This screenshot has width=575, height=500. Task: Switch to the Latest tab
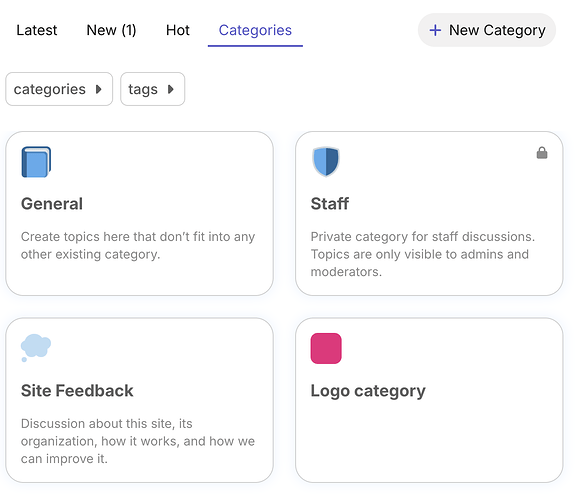click(37, 30)
